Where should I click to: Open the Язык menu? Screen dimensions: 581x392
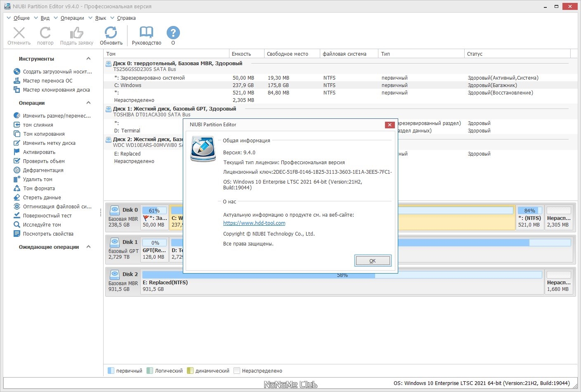100,18
